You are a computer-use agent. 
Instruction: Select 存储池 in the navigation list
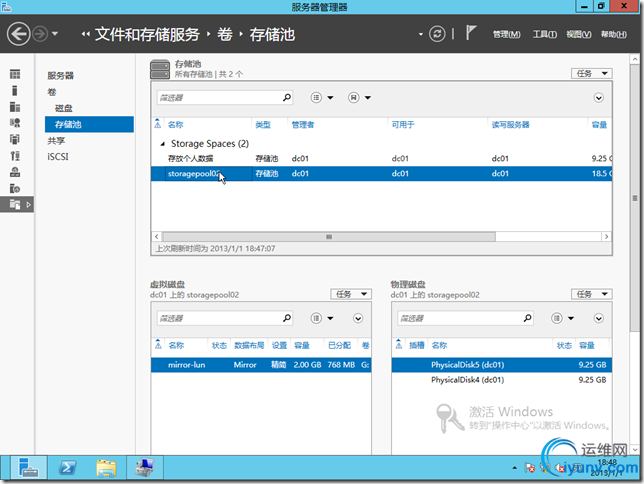pyautogui.click(x=89, y=124)
